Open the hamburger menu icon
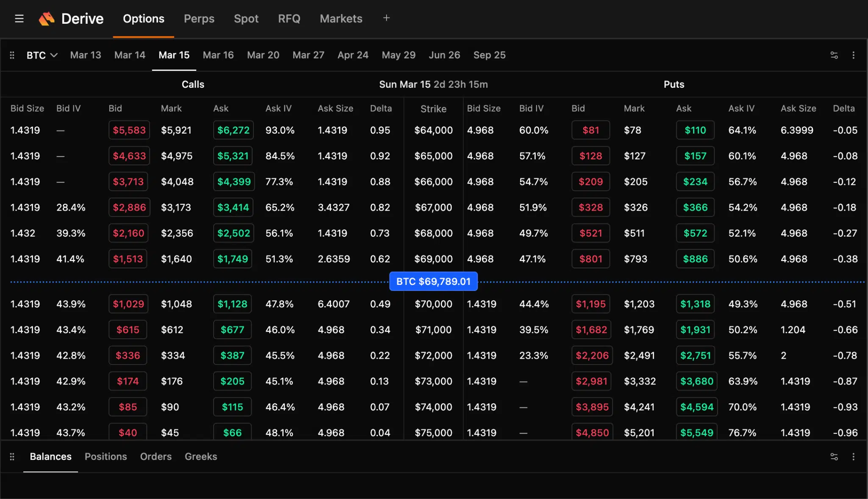Viewport: 868px width, 499px height. [19, 19]
